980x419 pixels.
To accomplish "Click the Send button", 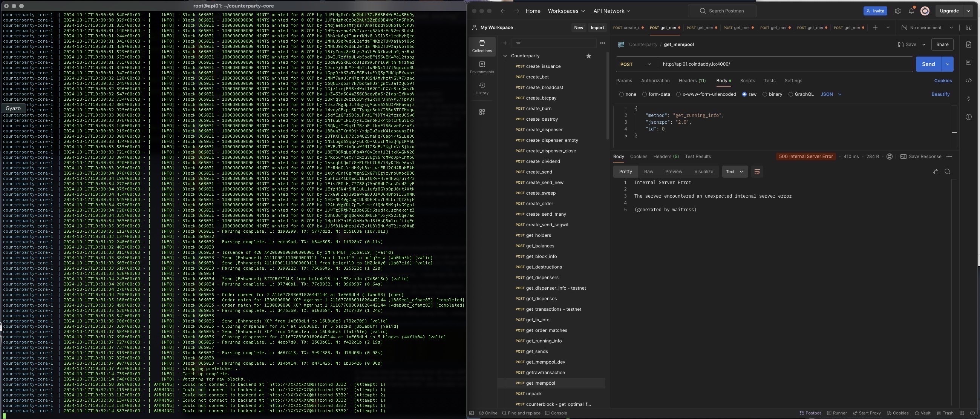I will [928, 64].
